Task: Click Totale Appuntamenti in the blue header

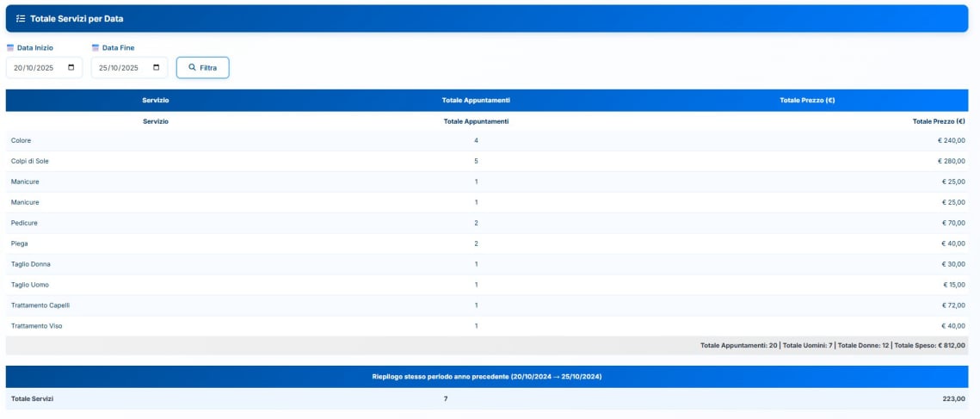Action: [x=476, y=101]
